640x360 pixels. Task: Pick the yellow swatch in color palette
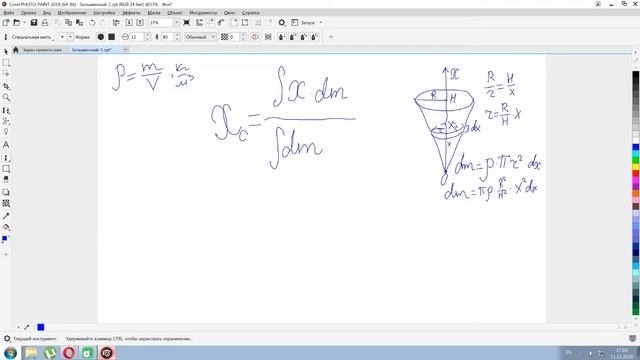[x=636, y=167]
